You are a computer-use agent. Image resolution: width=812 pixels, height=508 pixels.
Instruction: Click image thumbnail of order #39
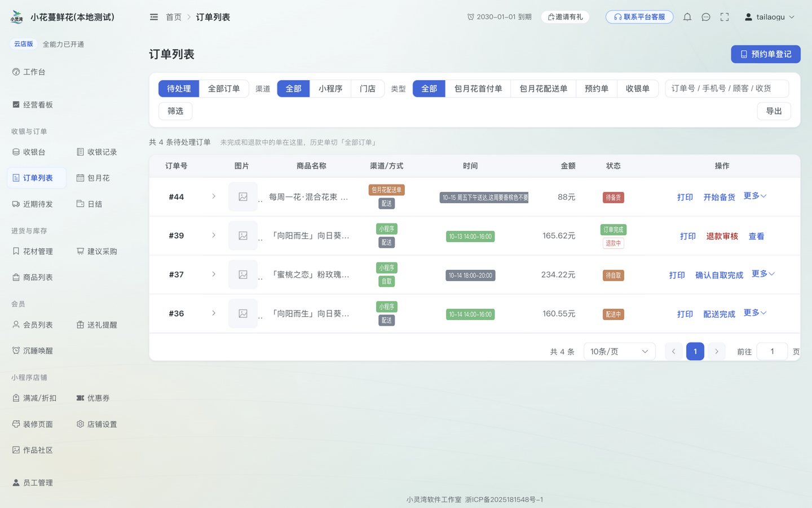click(x=243, y=236)
